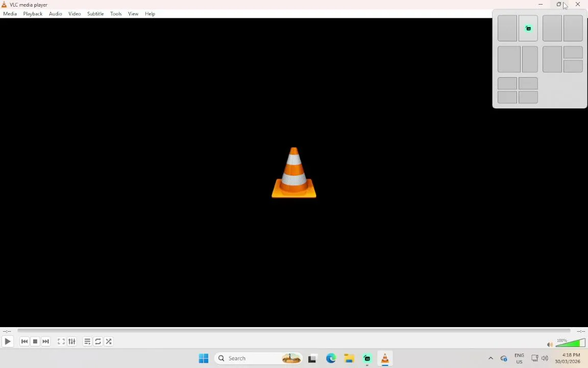
Task: Adjust the green VLC volume slider
Action: 570,343
